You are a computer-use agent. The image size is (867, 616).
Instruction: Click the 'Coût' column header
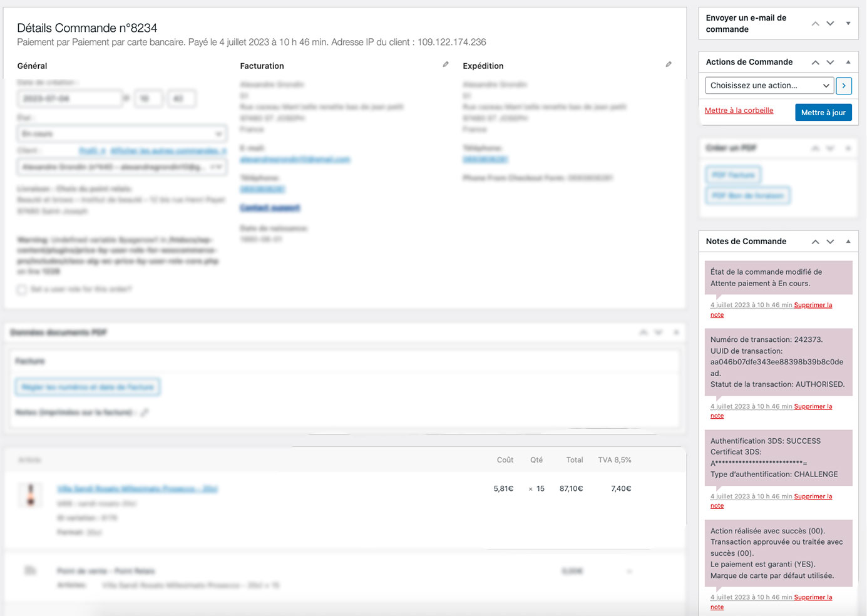click(505, 460)
